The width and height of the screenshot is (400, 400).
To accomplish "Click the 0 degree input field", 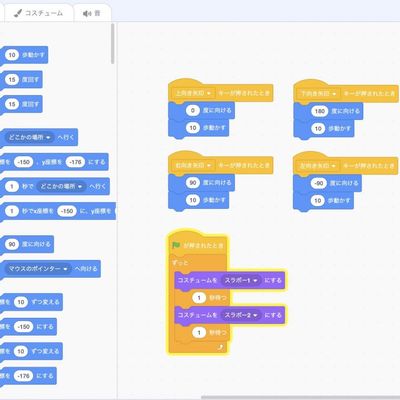I will pos(193,111).
